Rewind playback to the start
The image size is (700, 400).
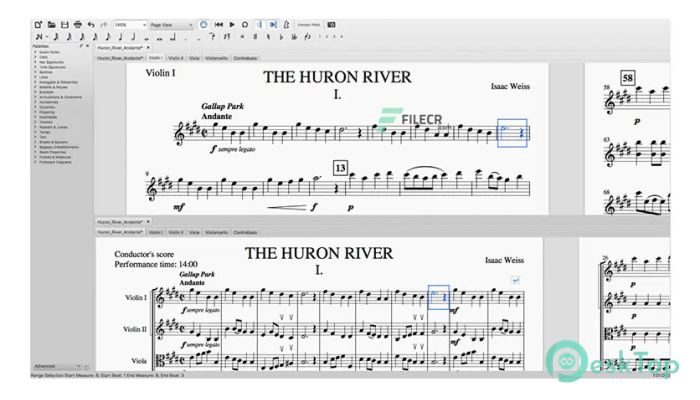[219, 25]
